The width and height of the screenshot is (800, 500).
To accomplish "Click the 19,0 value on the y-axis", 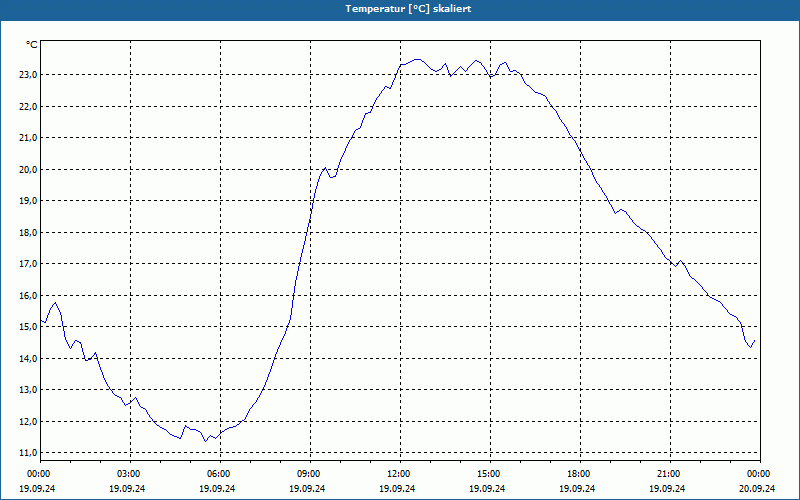I will click(x=29, y=201).
